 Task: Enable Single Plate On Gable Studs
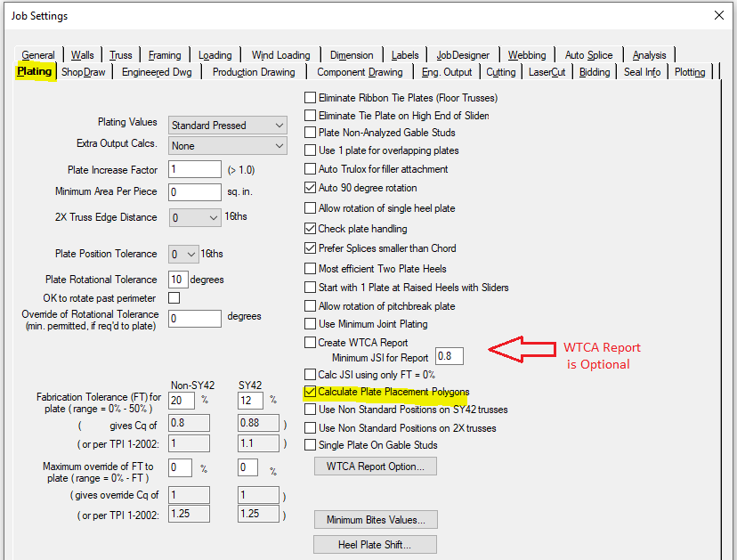[x=311, y=445]
